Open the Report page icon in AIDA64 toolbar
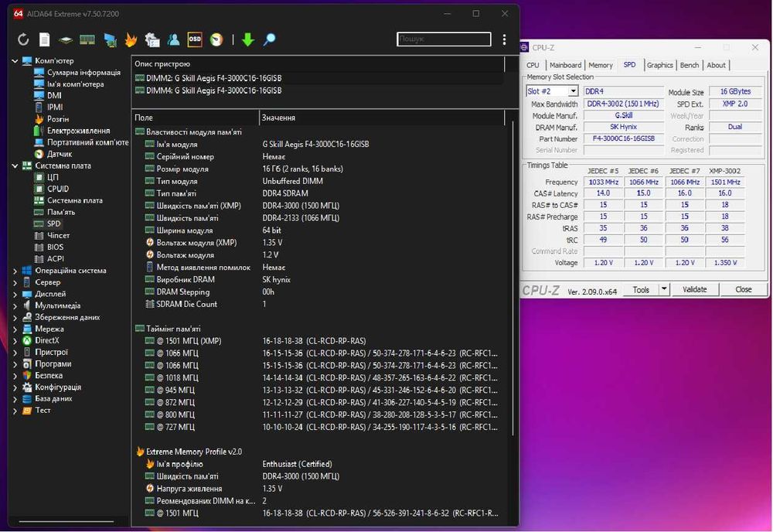 (x=44, y=39)
